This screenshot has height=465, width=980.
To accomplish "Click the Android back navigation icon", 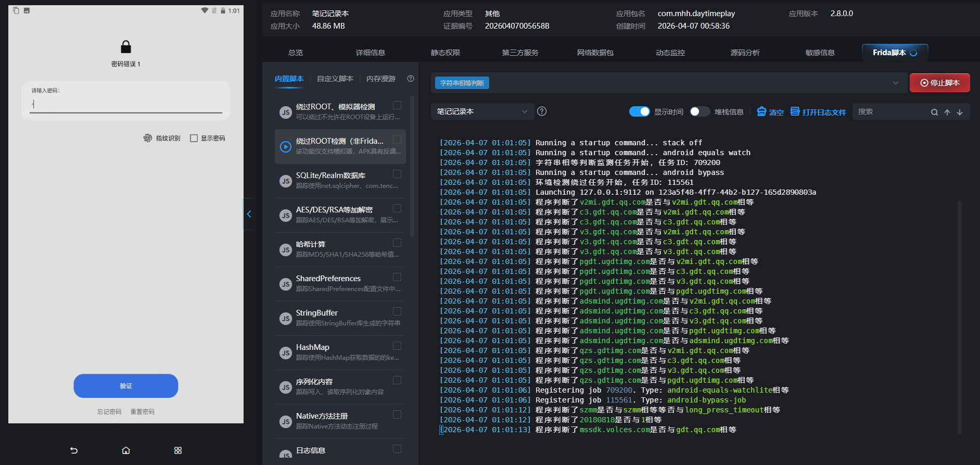I will (x=74, y=450).
